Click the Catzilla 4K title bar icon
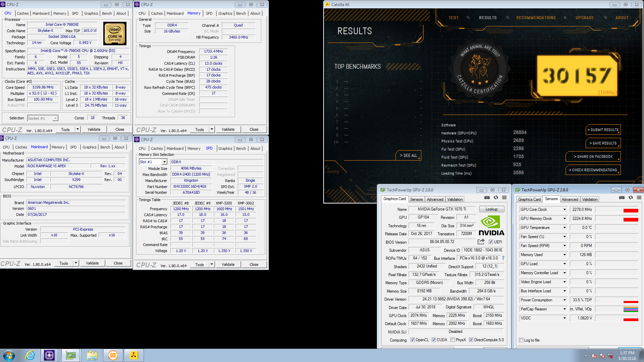 click(x=327, y=4)
